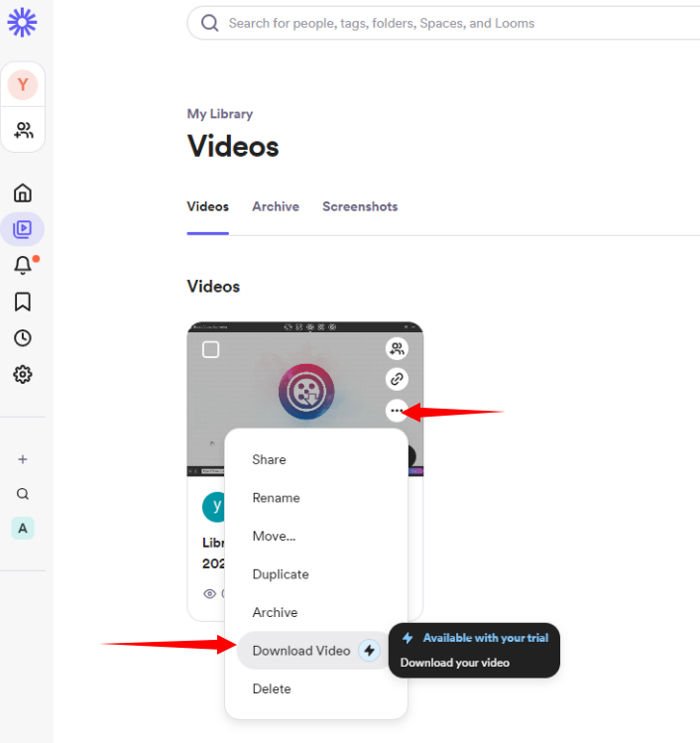Image resolution: width=700 pixels, height=743 pixels.
Task: Click the plus icon in sidebar
Action: coord(23,459)
